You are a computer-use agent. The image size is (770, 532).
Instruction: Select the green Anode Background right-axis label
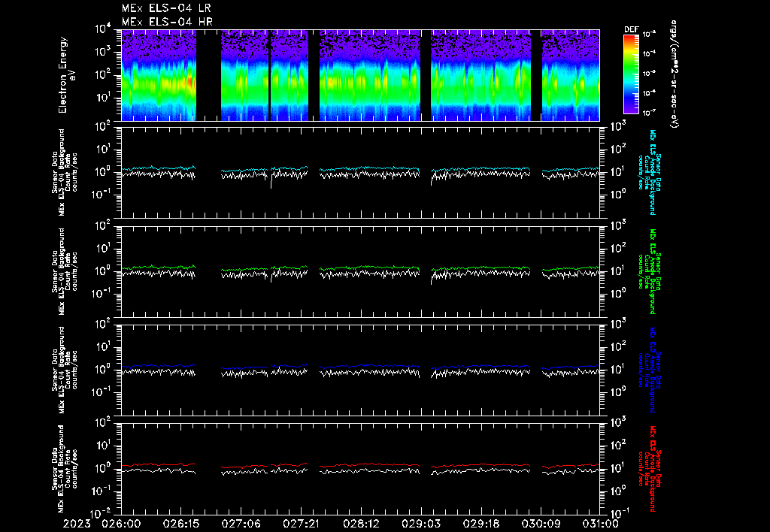tap(649, 271)
